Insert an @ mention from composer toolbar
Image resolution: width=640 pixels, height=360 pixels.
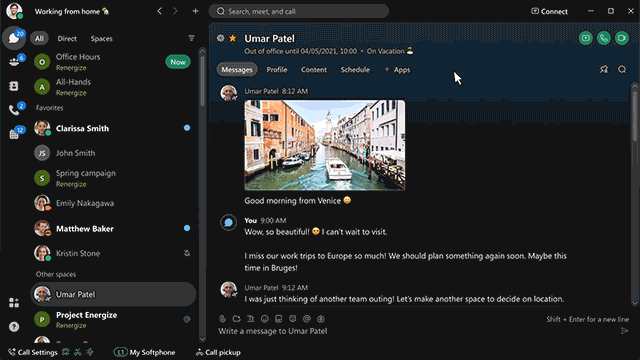[x=307, y=319]
